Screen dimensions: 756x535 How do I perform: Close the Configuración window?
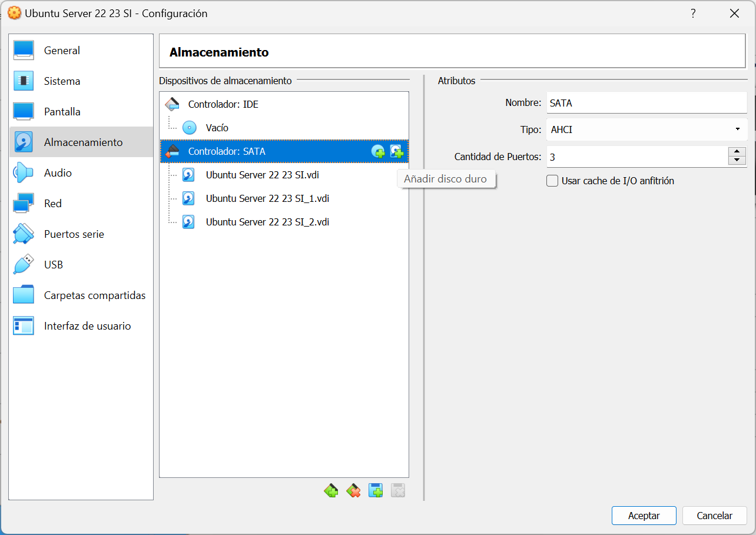[734, 13]
